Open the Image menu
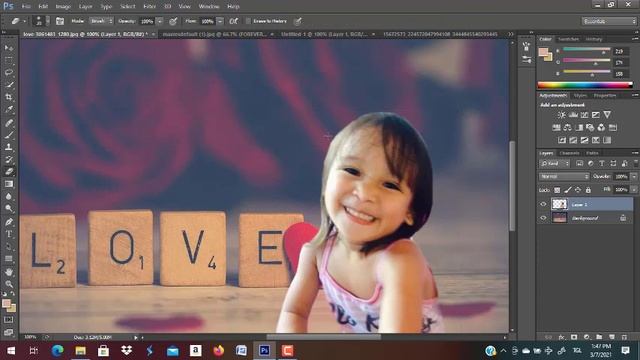The image size is (640, 360). (x=63, y=7)
